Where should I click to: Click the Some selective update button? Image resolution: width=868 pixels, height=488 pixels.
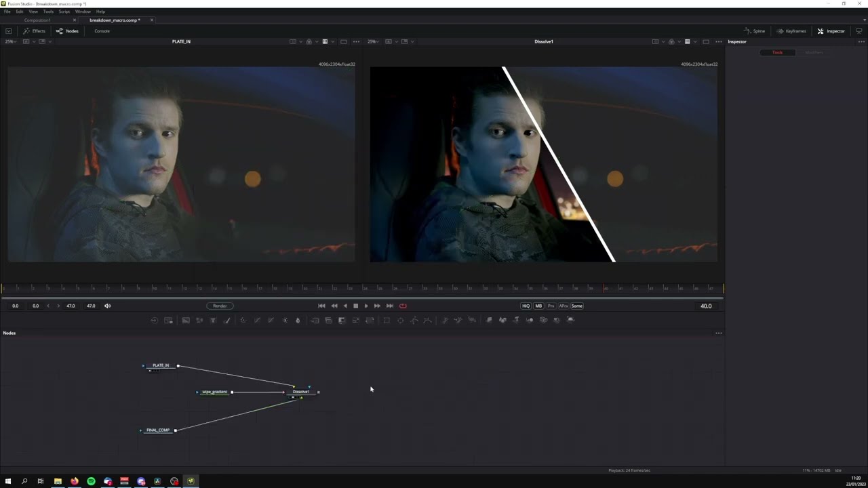pyautogui.click(x=577, y=306)
